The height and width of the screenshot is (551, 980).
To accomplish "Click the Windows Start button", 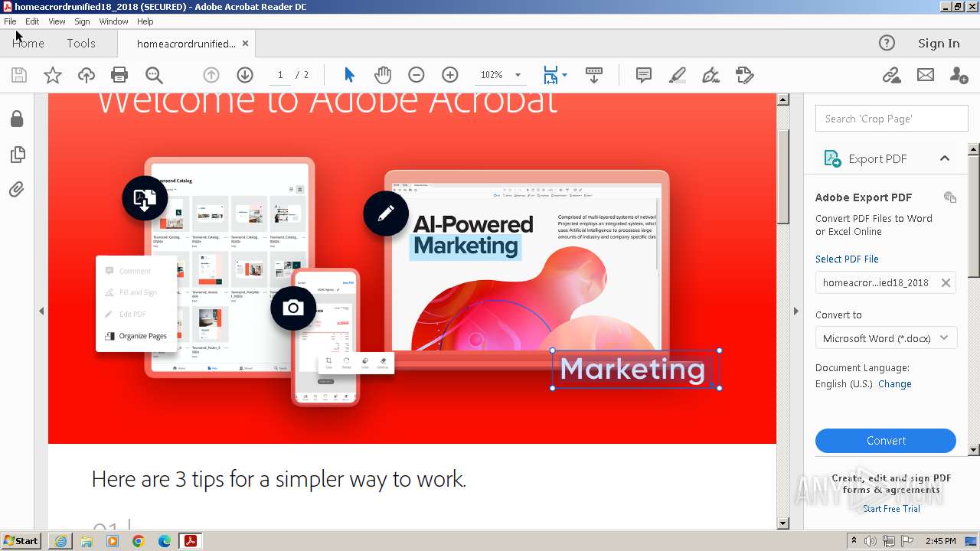I will click(x=21, y=540).
